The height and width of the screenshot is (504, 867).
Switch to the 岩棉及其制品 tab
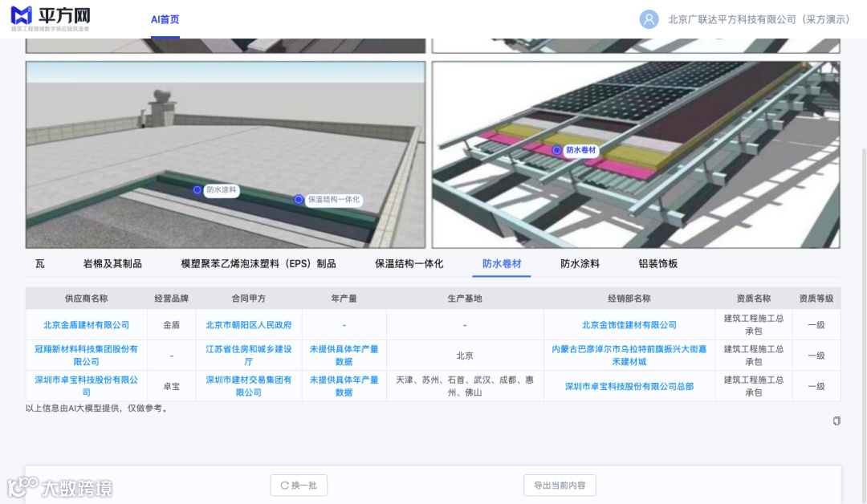[112, 263]
